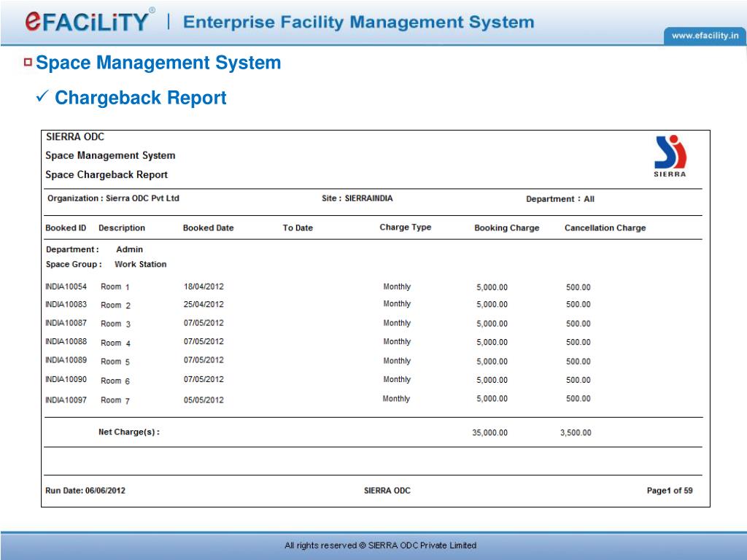Click the Run Date: 06/06/2012 footer
This screenshot has width=747, height=560.
(85, 491)
